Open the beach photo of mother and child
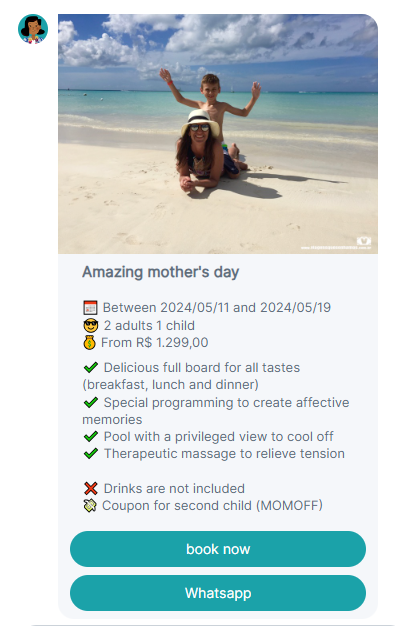 tap(218, 134)
